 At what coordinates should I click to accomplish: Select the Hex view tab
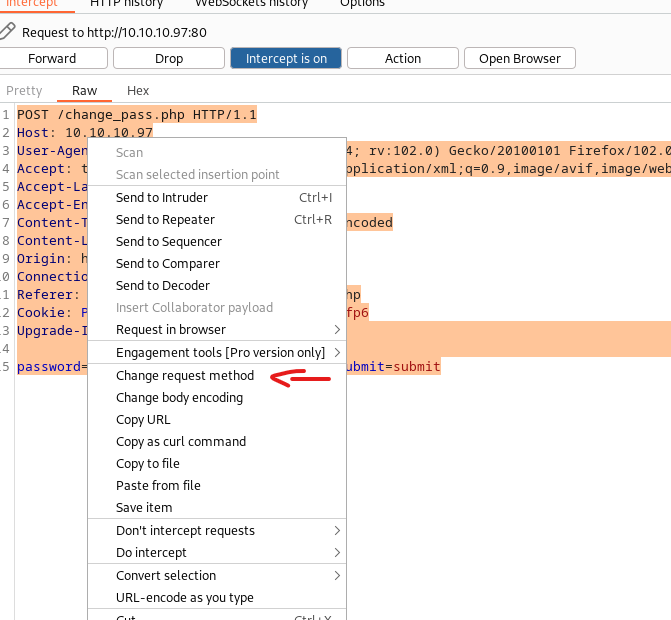(x=138, y=91)
